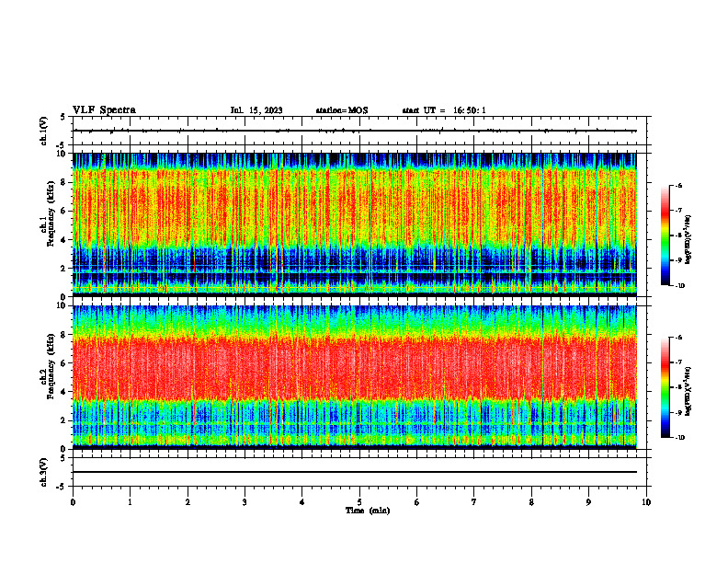Click the "-10" label on ch.2 color scale
This screenshot has height=563, width=728.
[679, 438]
